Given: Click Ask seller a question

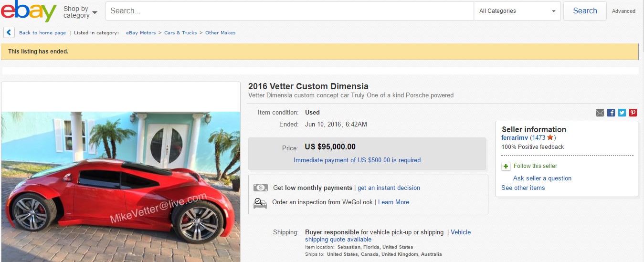Looking at the screenshot, I should tap(542, 178).
